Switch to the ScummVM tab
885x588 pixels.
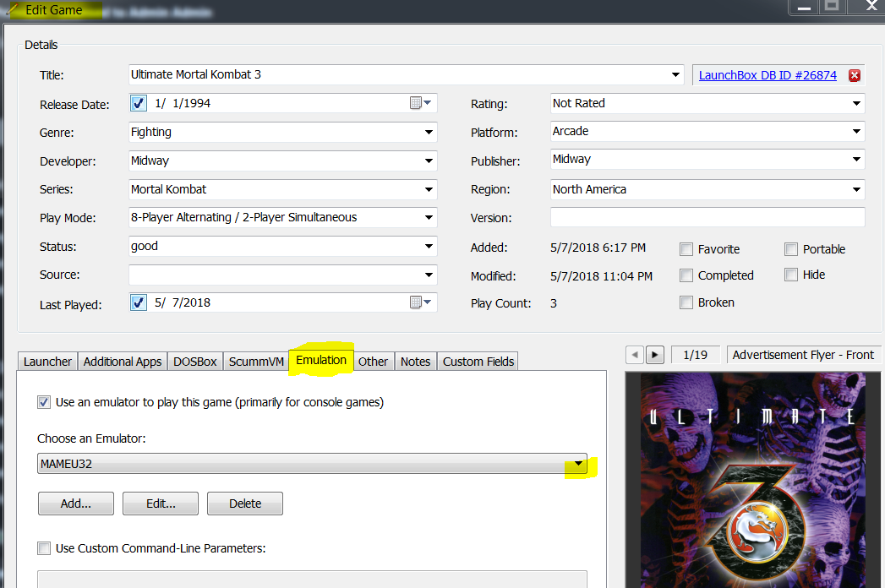pyautogui.click(x=256, y=361)
